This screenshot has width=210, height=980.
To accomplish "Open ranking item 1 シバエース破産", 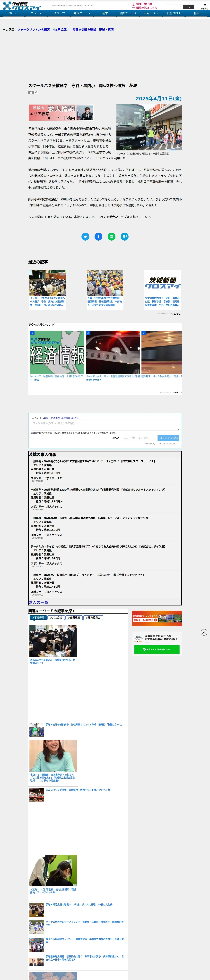I will tap(57, 356).
